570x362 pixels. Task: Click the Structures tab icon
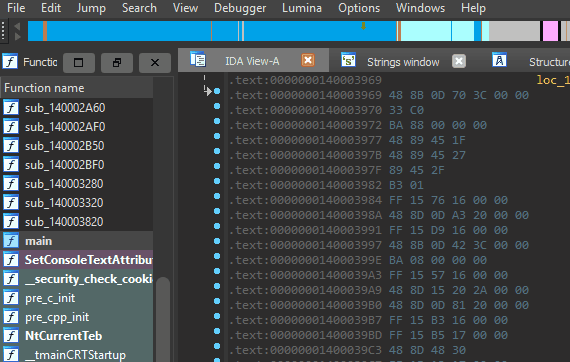point(499,60)
